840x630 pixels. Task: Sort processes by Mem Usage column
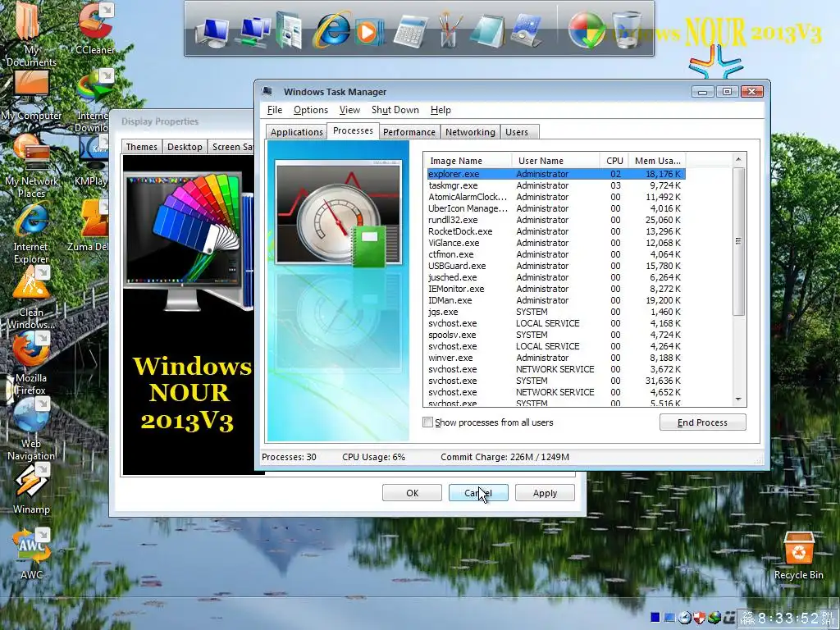[657, 160]
